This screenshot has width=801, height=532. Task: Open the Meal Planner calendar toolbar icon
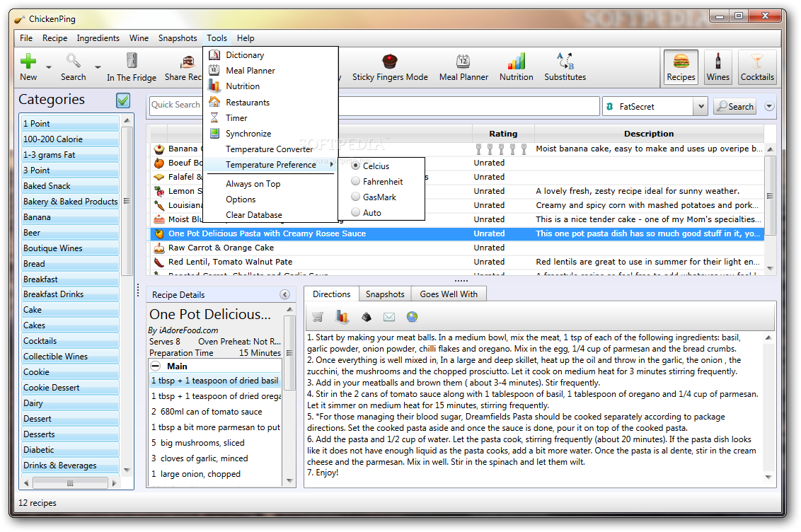463,62
